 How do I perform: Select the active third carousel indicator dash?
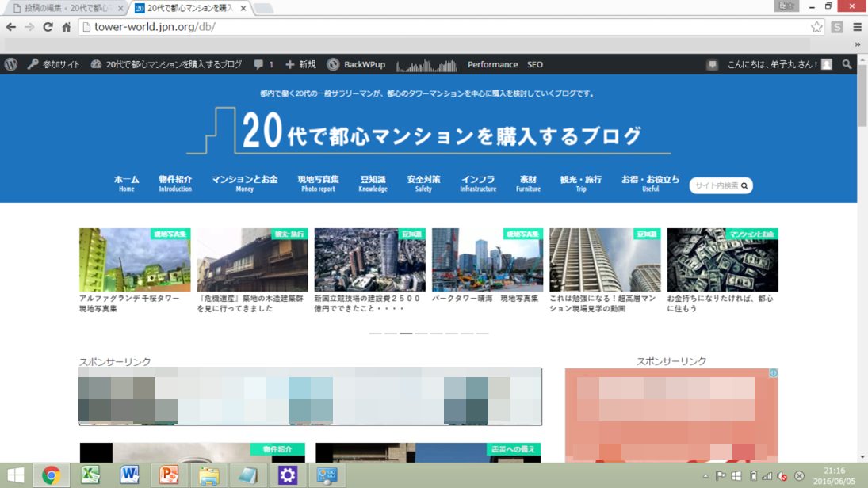click(x=406, y=334)
